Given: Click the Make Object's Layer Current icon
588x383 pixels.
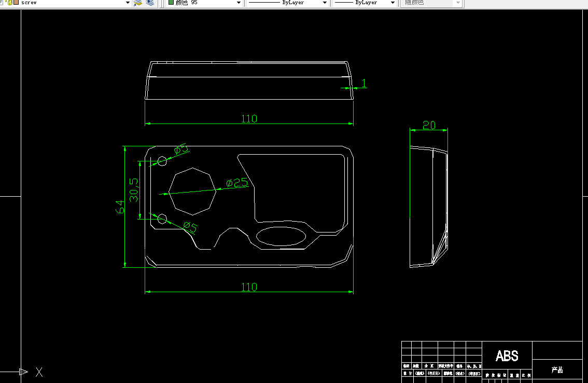Looking at the screenshot, I should tap(138, 3).
